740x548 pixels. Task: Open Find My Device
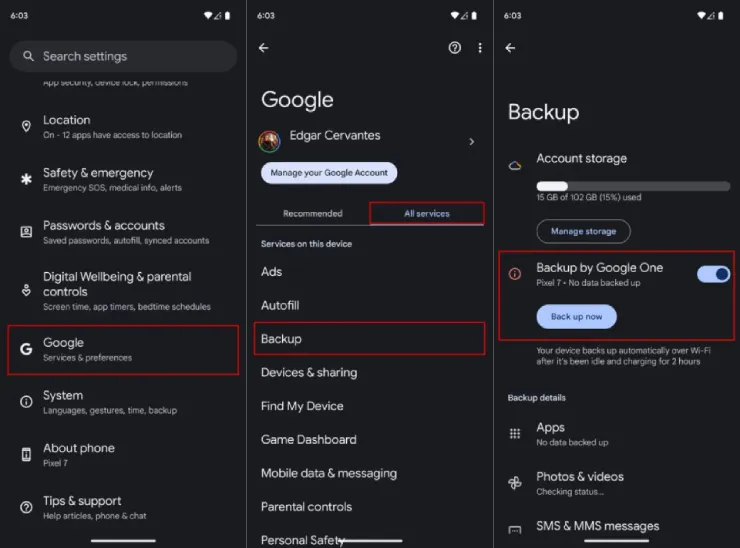(369, 406)
